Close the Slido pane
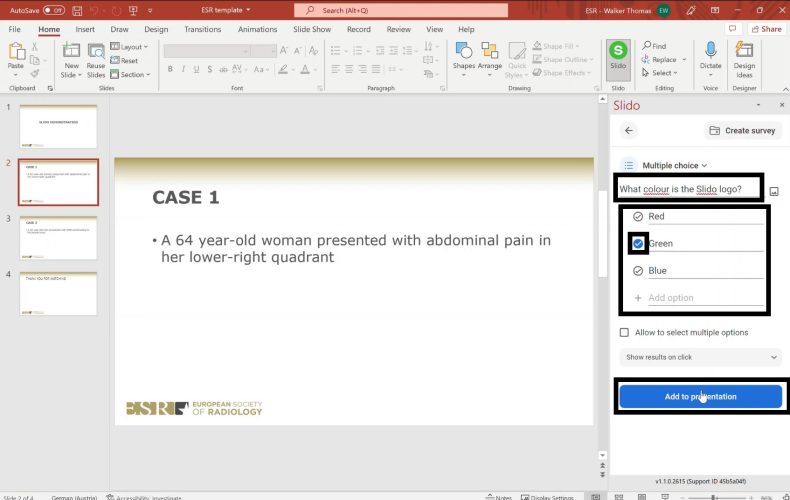 [x=781, y=105]
